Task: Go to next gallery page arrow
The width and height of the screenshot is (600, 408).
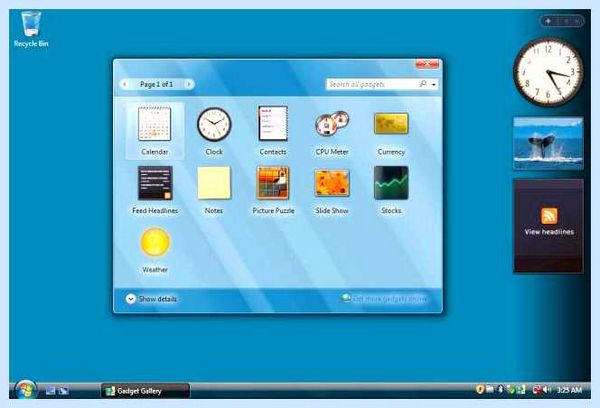Action: point(189,84)
